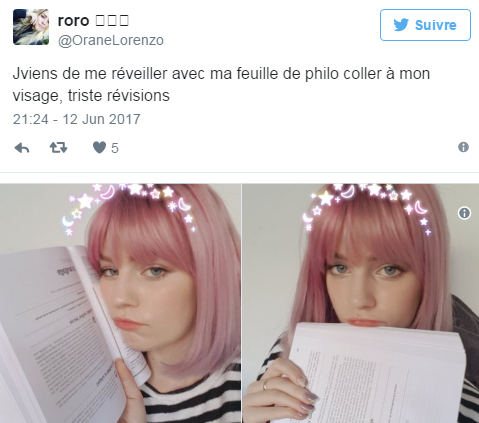The height and width of the screenshot is (423, 479).
Task: Click the star crown filter in right photo
Action: (367, 205)
